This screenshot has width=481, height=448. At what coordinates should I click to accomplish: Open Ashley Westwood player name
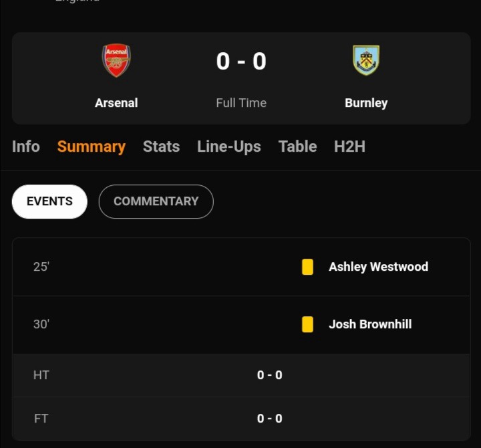pos(379,267)
